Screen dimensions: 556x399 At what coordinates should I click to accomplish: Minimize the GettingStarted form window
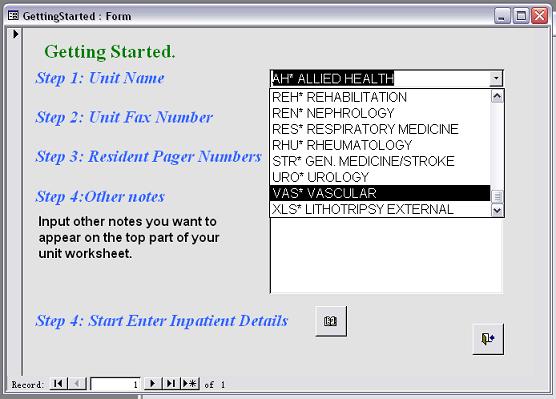pyautogui.click(x=502, y=16)
